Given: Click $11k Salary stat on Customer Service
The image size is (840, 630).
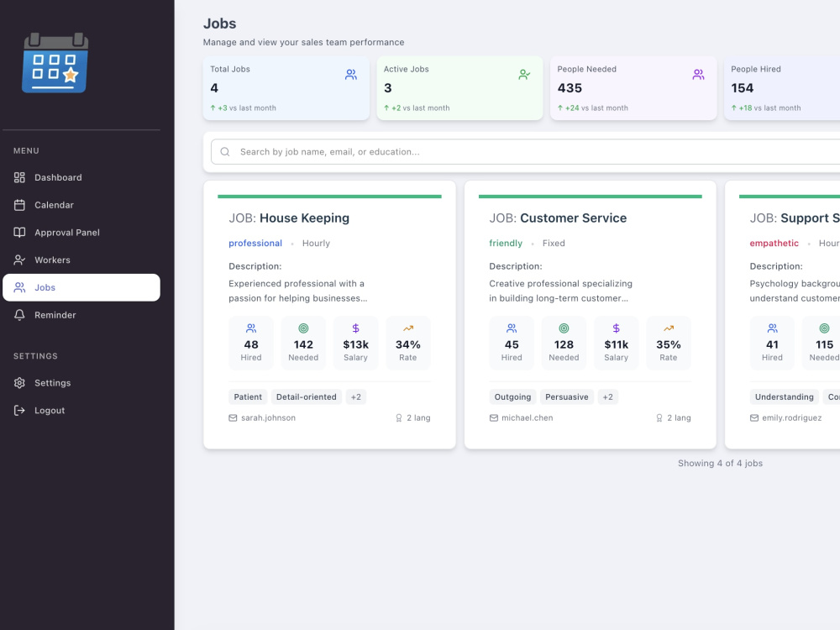Looking at the screenshot, I should (x=616, y=343).
